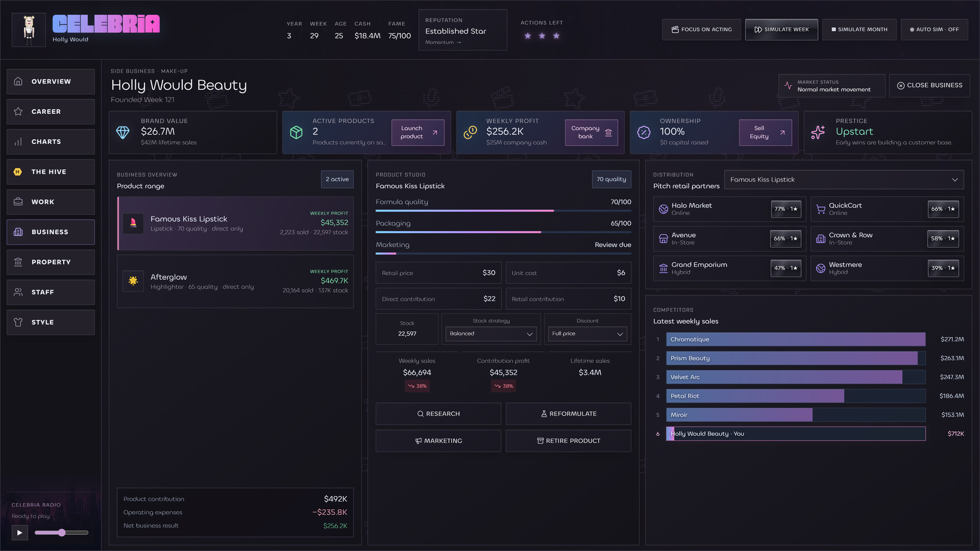
Task: Select Famous Kiss Lipstick product row
Action: (235, 223)
